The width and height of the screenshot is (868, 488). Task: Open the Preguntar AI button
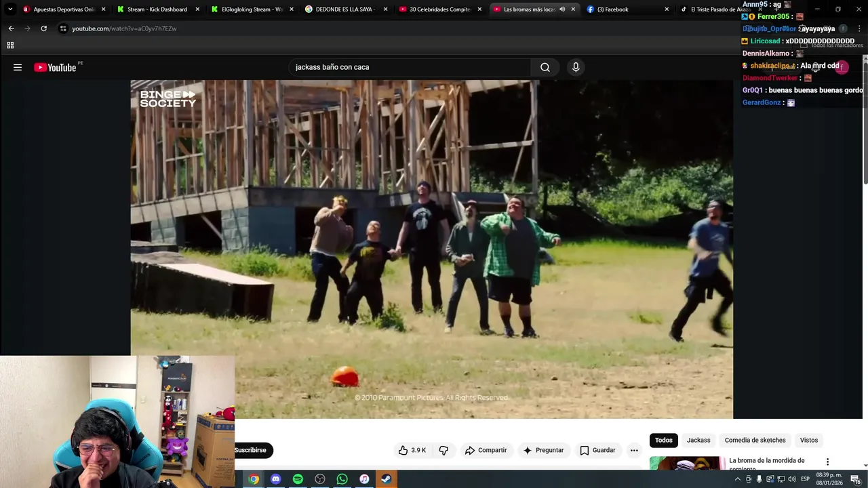pyautogui.click(x=544, y=450)
